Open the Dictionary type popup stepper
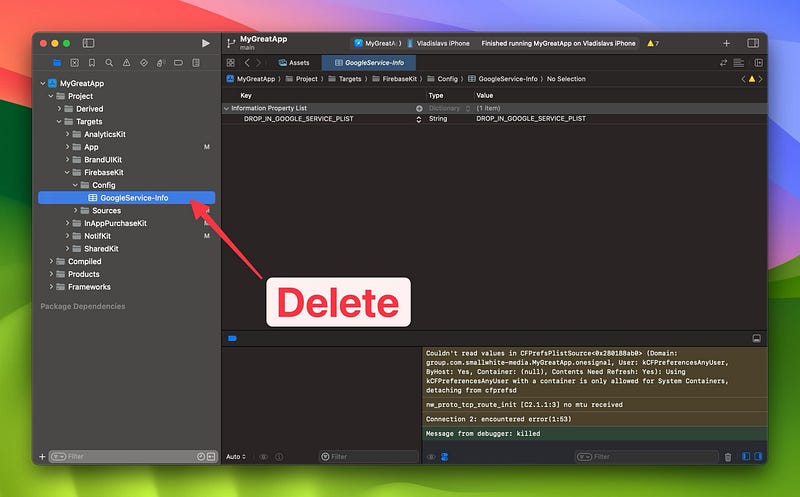 (x=468, y=109)
